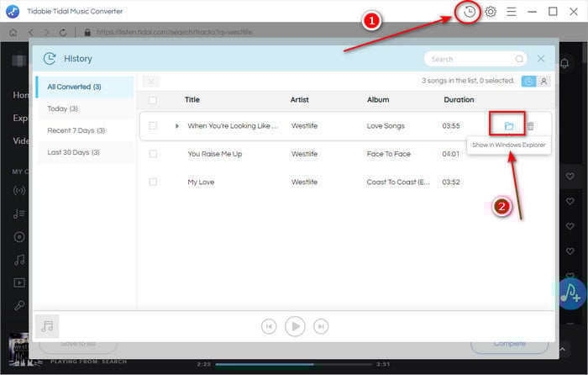Image resolution: width=588 pixels, height=375 pixels.
Task: Open the Tidal sidebar microphone artists icon
Action: tap(19, 305)
